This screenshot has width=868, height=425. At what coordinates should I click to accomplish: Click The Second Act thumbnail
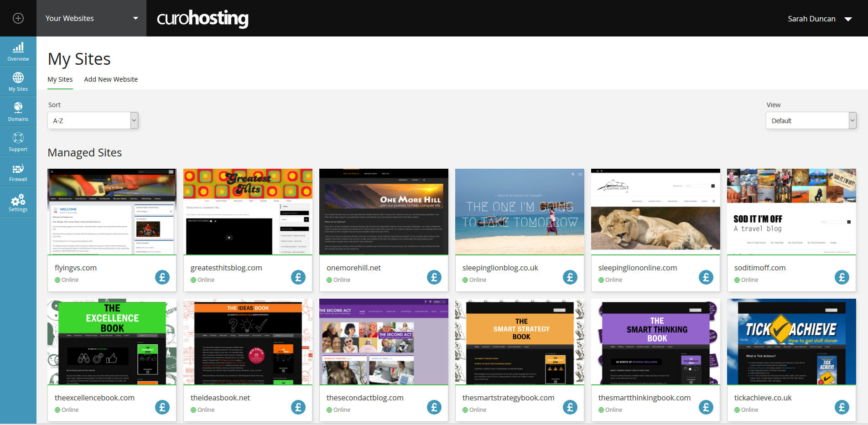(384, 342)
